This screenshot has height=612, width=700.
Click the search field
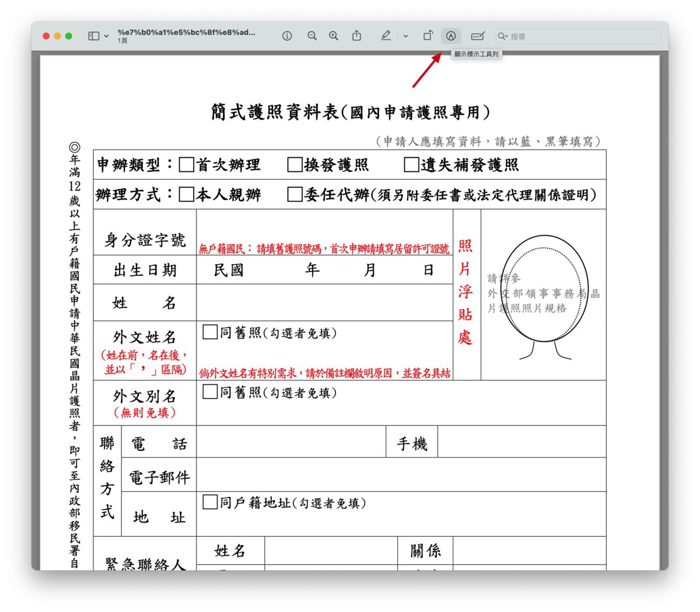(x=578, y=36)
